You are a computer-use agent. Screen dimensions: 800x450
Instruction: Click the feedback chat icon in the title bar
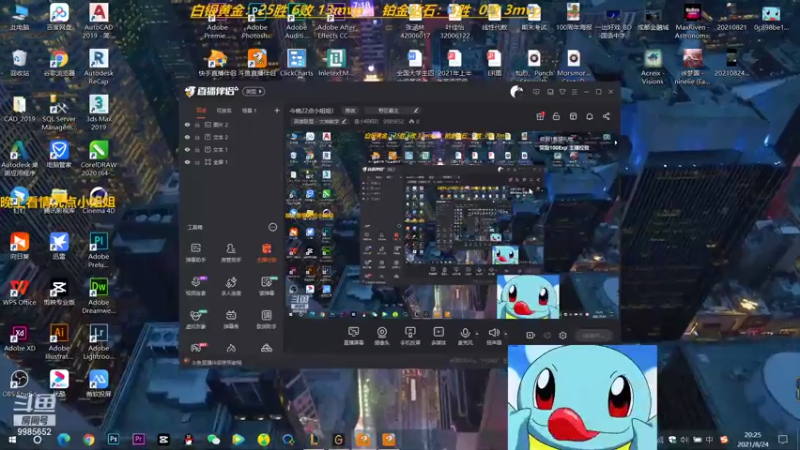(x=536, y=92)
